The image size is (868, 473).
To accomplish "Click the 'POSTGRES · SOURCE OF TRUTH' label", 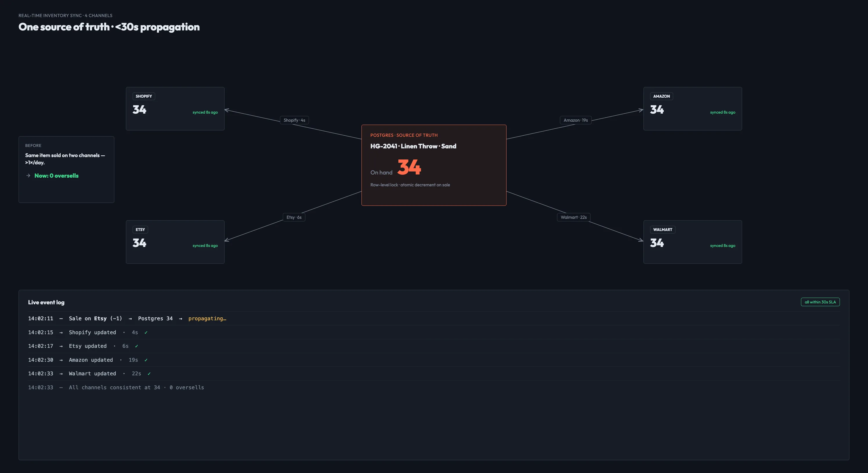I will point(404,135).
